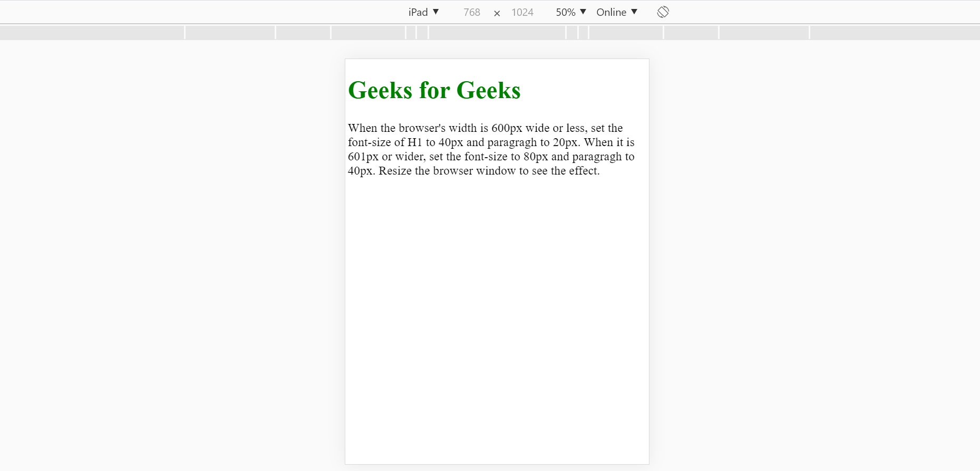Image resolution: width=980 pixels, height=471 pixels.
Task: Edit the 768 width field
Action: 472,12
